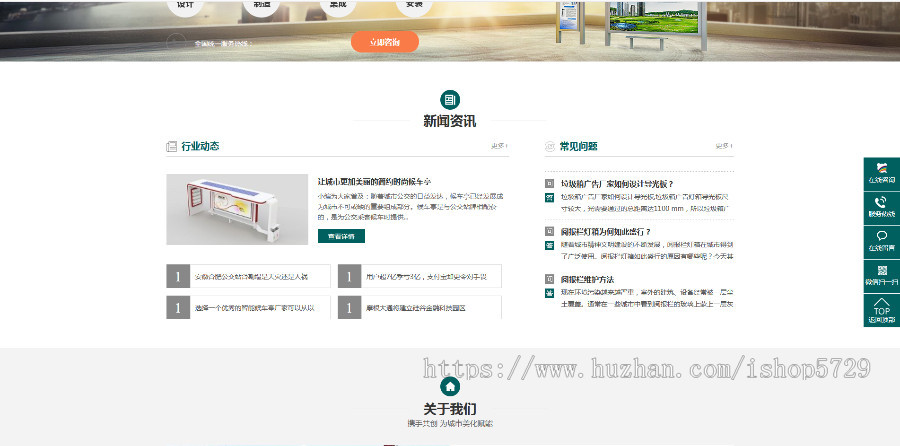The width and height of the screenshot is (900, 446).
Task: Open the bus shelter article thumbnail
Action: 237,210
